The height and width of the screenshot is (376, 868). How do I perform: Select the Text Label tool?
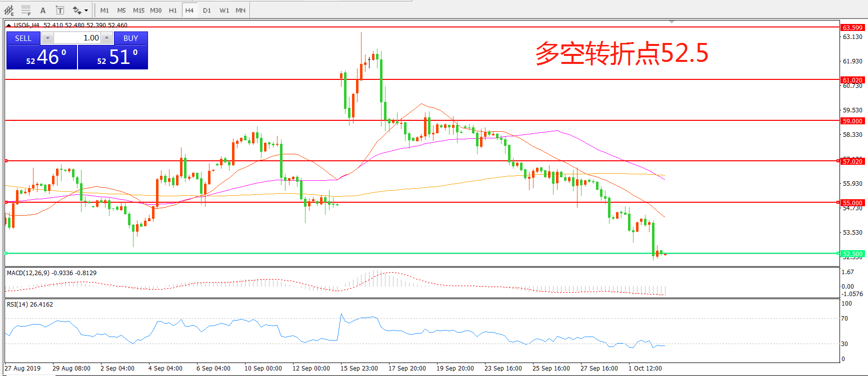[60, 10]
